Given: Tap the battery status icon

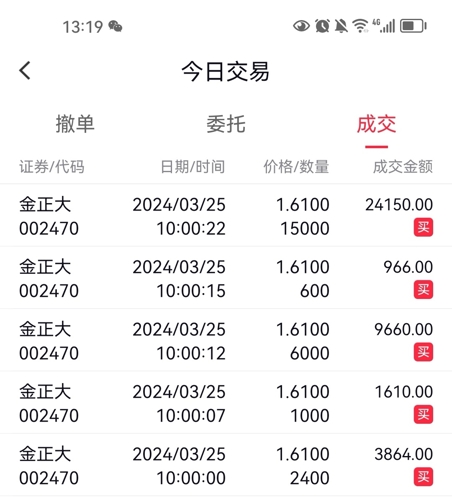Looking at the screenshot, I should (413, 26).
